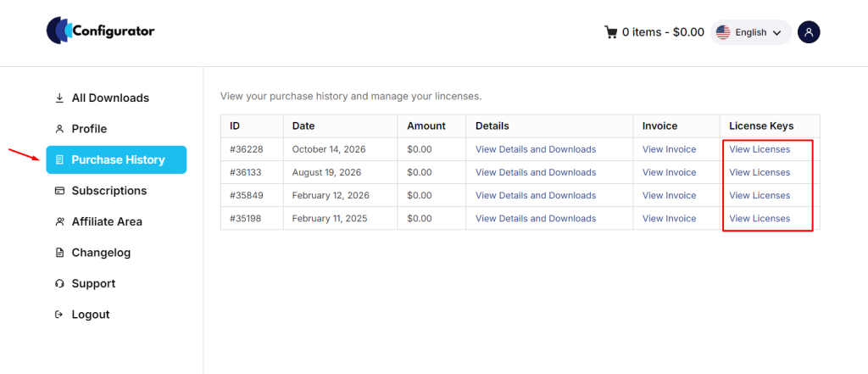Click the Configurator logo
Viewport: 868px width, 374px height.
(x=100, y=31)
